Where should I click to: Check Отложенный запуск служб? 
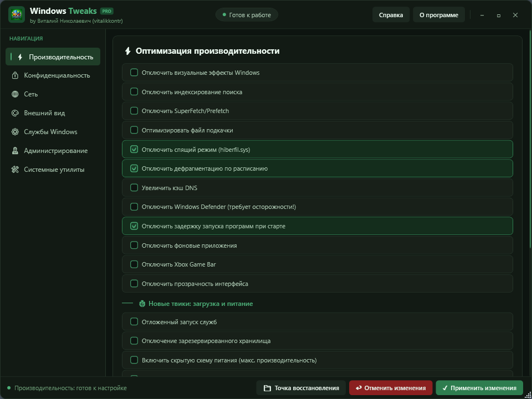[x=134, y=321]
